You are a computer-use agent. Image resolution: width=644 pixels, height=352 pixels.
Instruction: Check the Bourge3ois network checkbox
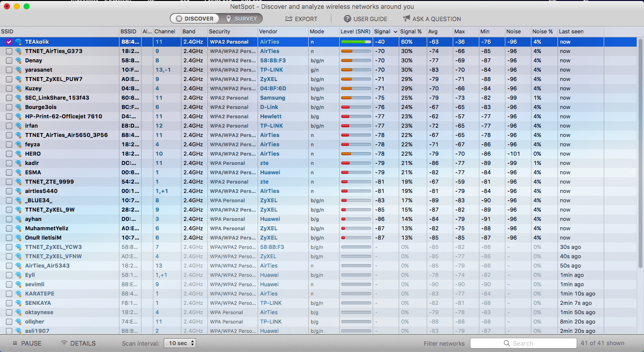[x=9, y=107]
